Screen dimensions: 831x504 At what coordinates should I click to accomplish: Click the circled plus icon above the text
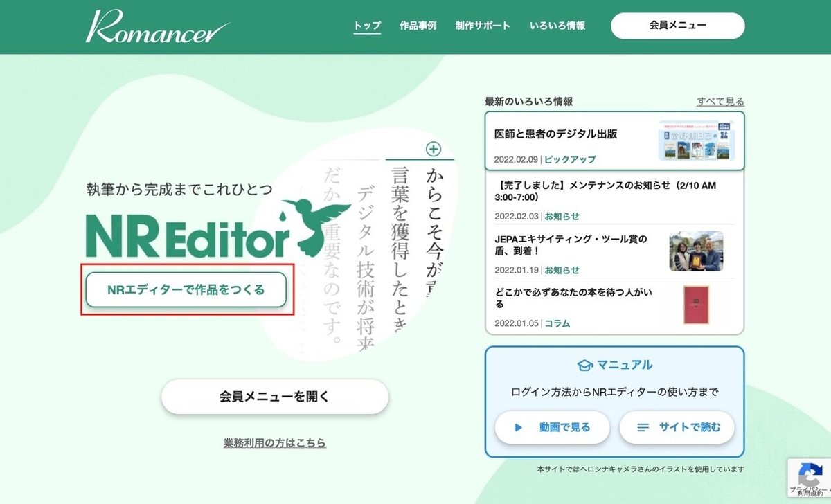pyautogui.click(x=434, y=148)
